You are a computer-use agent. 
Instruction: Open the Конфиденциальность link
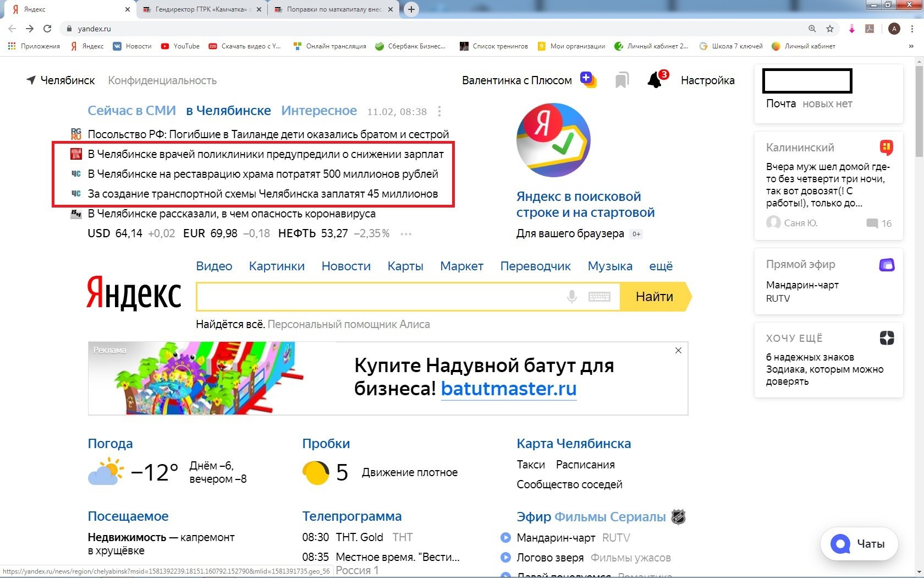pos(162,80)
